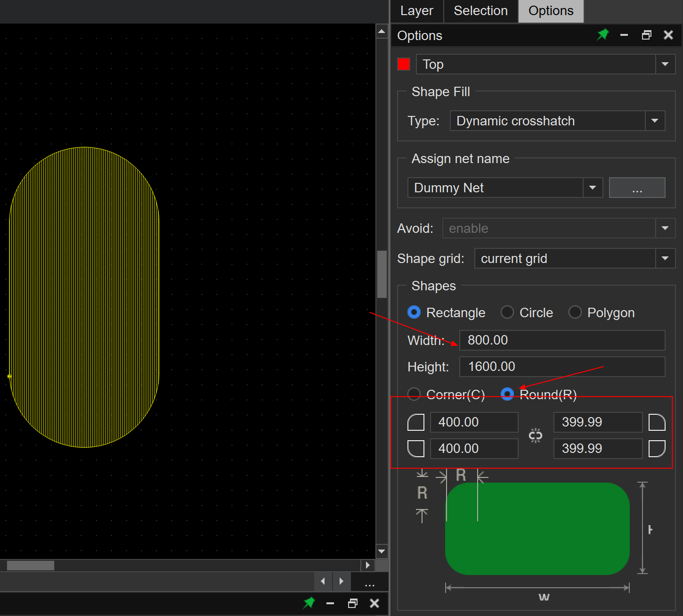Choose the Corner(C) radio option
Image resolution: width=683 pixels, height=616 pixels.
tap(414, 394)
